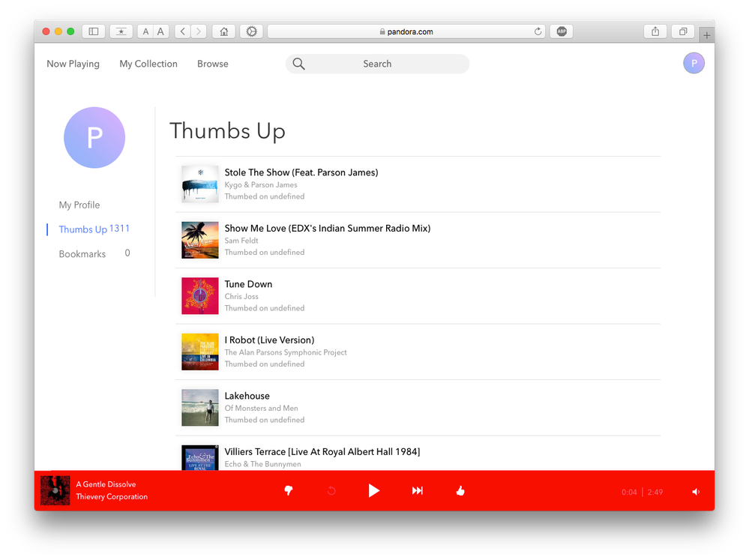Click the Search input field

click(377, 64)
